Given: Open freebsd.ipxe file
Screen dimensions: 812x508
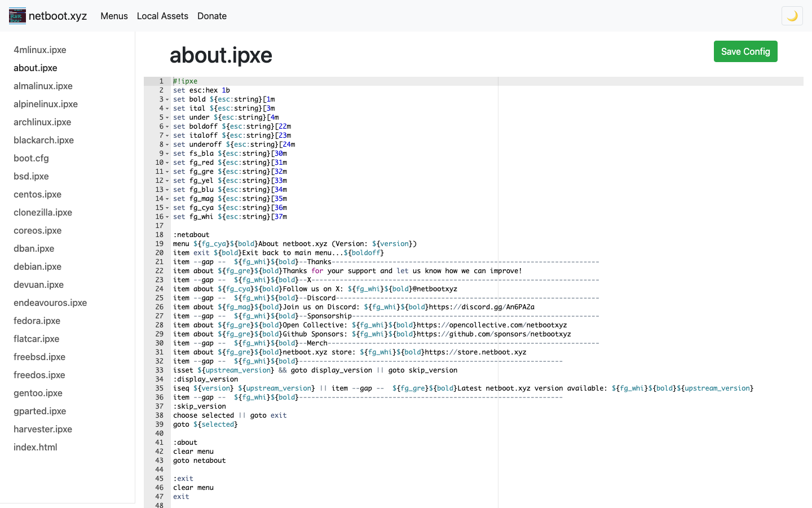Looking at the screenshot, I should coord(39,357).
